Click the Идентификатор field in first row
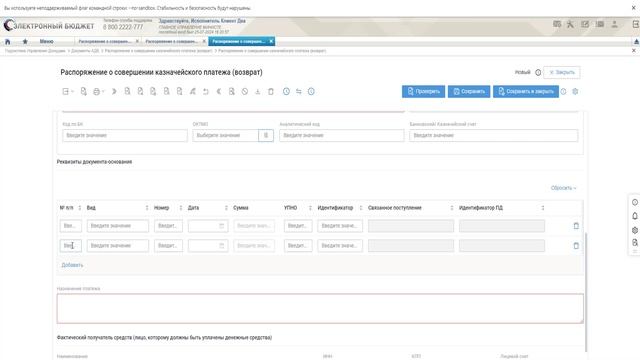 (340, 226)
